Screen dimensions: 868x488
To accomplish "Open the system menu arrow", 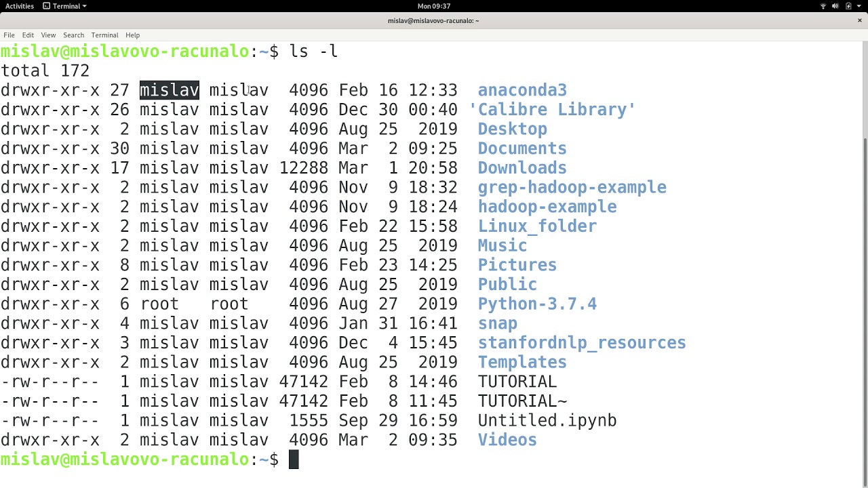I will 859,6.
